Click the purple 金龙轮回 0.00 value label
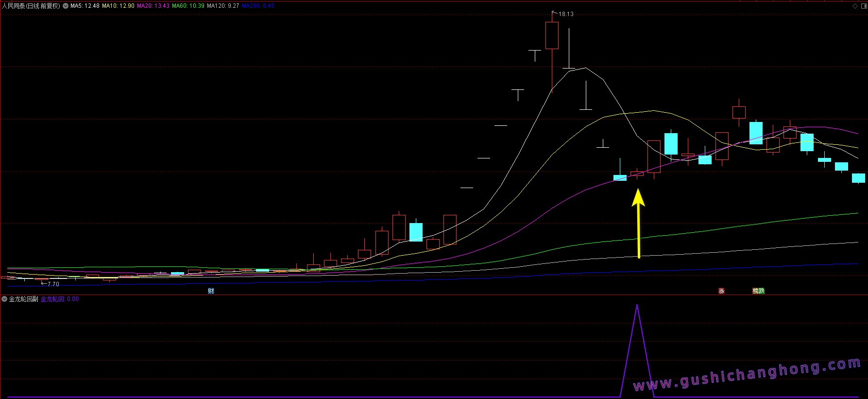This screenshot has width=868, height=399. click(59, 299)
